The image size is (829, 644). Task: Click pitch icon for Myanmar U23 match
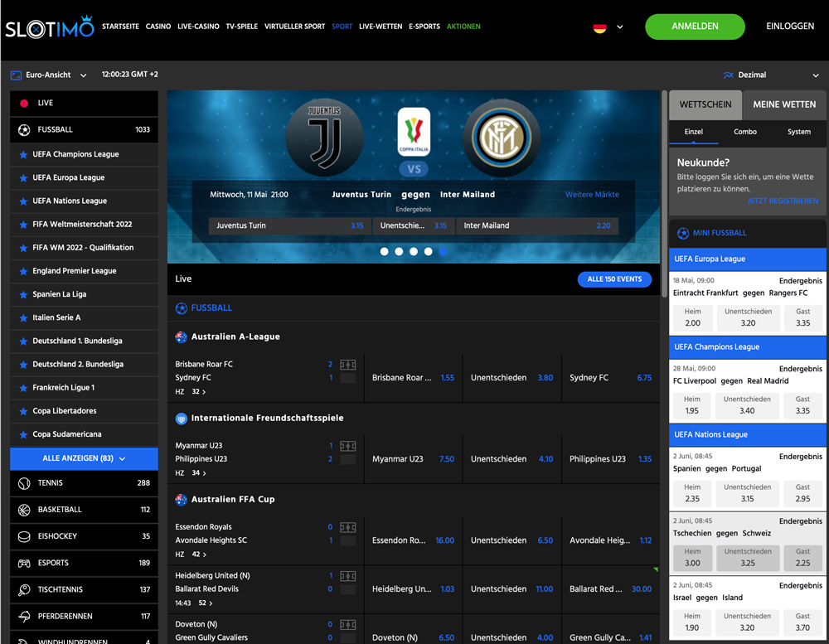coord(348,446)
